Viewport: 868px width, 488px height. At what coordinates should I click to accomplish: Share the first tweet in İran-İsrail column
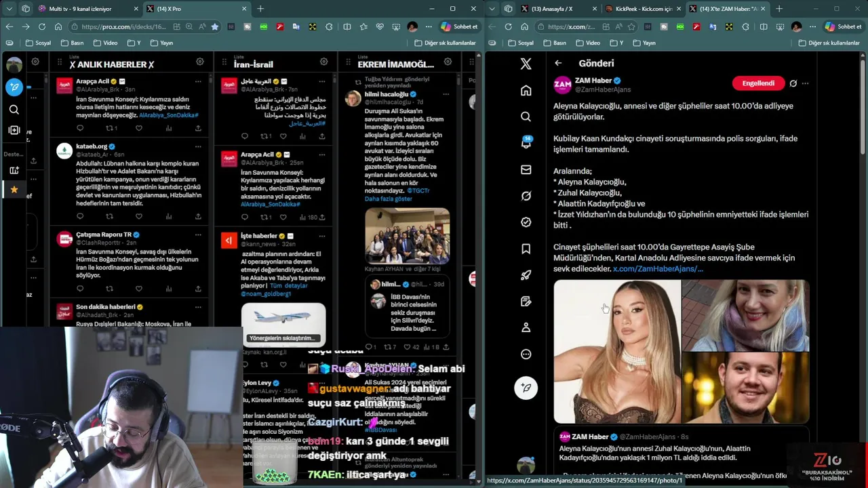tap(322, 136)
